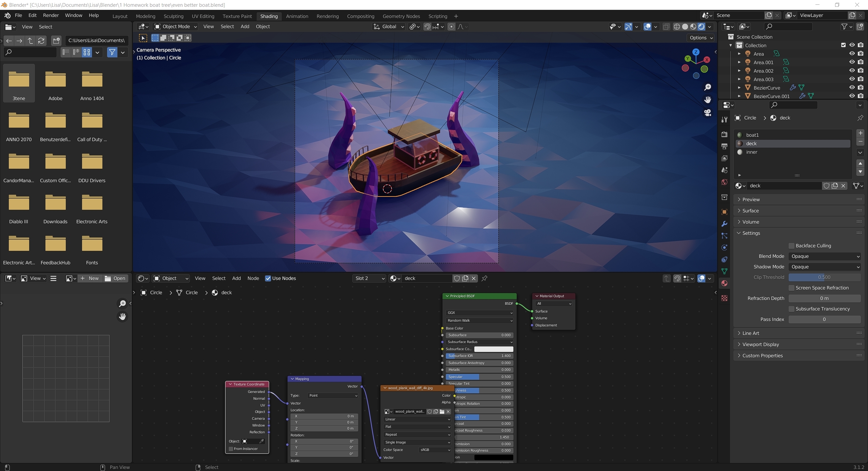Click the refresh file list icon

41,41
